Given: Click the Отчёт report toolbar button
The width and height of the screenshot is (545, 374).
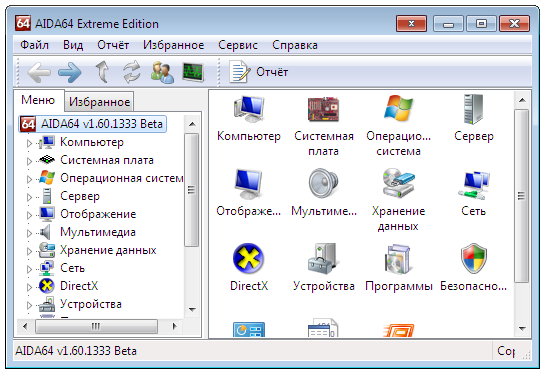Looking at the screenshot, I should pos(259,72).
